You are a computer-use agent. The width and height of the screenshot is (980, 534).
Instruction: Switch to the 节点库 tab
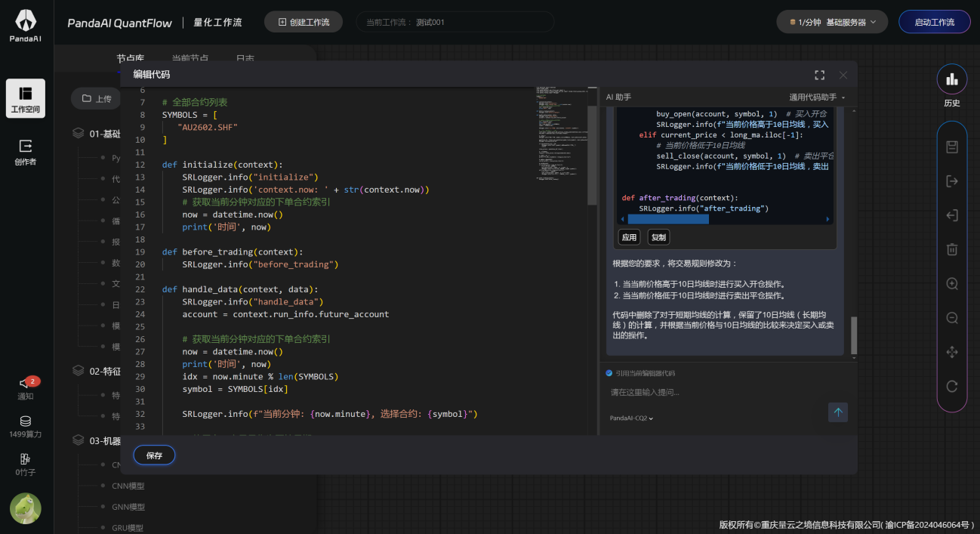[131, 58]
